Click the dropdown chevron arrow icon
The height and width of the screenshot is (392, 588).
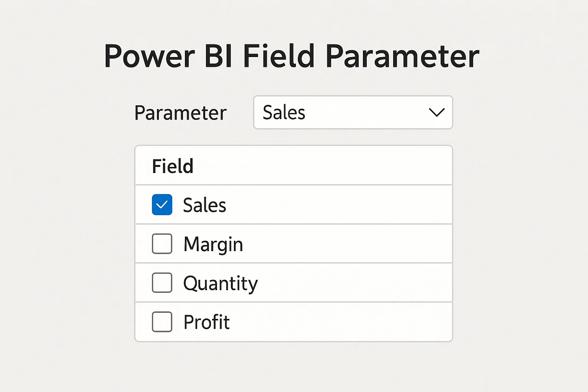coord(437,113)
